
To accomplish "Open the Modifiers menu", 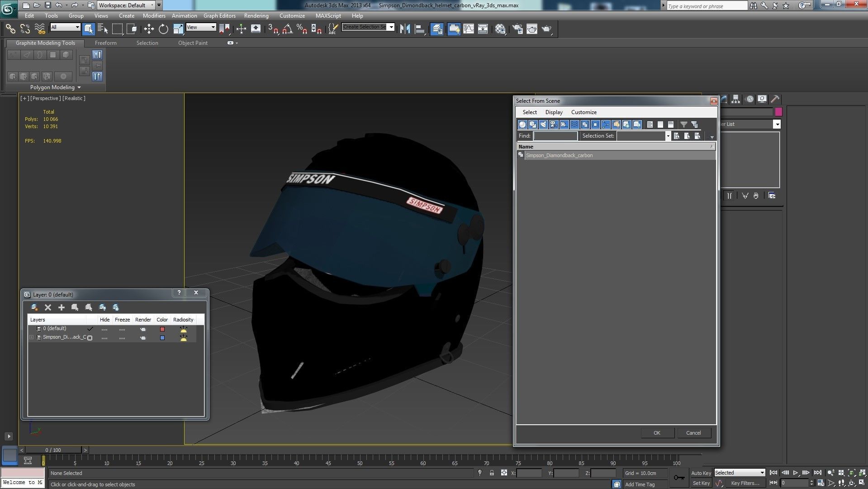I will (154, 15).
